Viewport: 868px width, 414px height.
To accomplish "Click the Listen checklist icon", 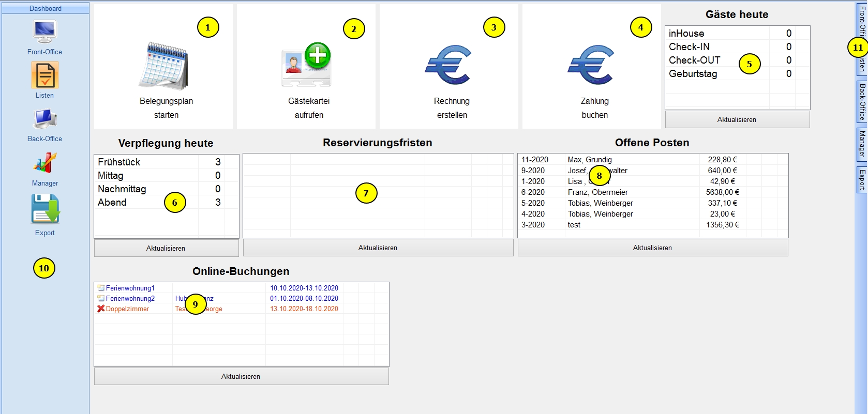I will point(44,75).
